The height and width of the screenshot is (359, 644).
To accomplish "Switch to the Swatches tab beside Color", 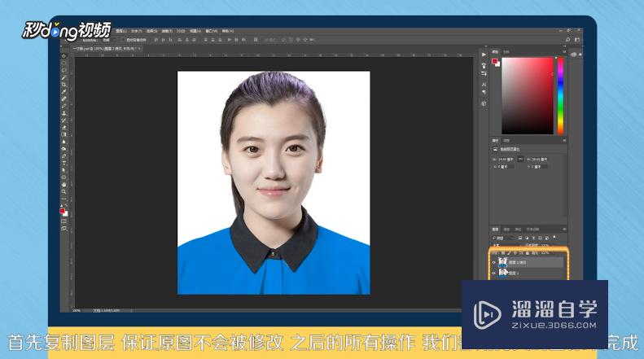I will point(506,50).
